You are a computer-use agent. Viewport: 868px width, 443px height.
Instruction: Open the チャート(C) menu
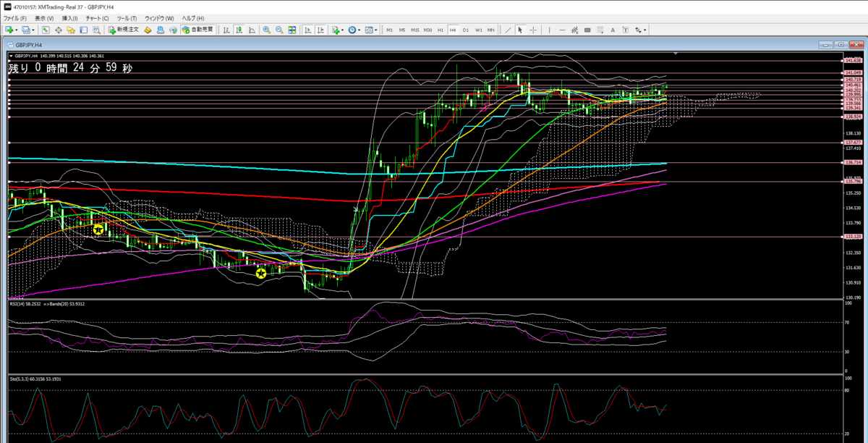tap(98, 17)
